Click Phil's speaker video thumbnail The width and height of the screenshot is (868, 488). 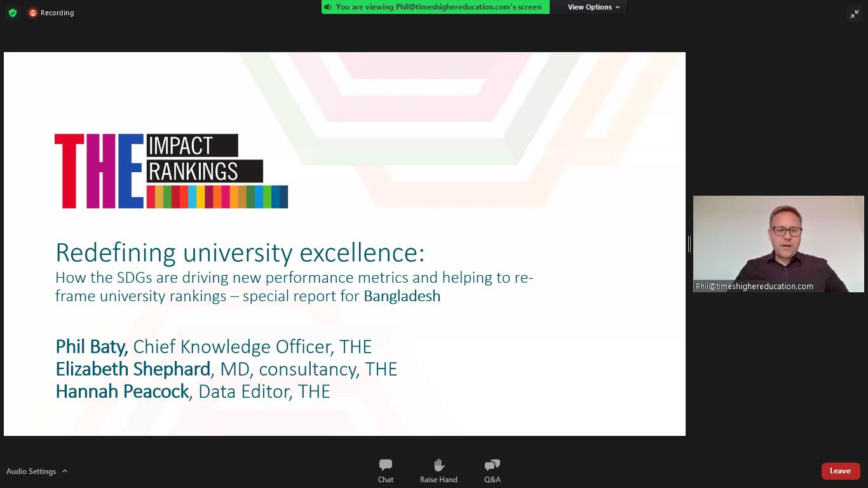tap(778, 244)
